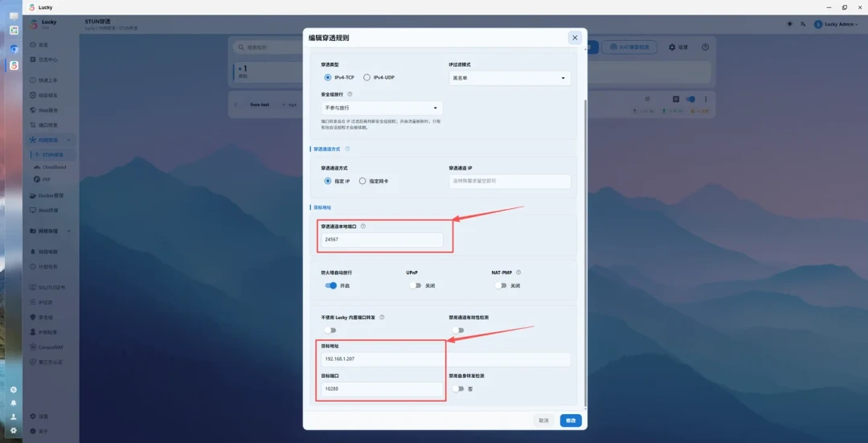This screenshot has width=868, height=443.
Task: Click the sun theme icon in header
Action: click(x=789, y=24)
